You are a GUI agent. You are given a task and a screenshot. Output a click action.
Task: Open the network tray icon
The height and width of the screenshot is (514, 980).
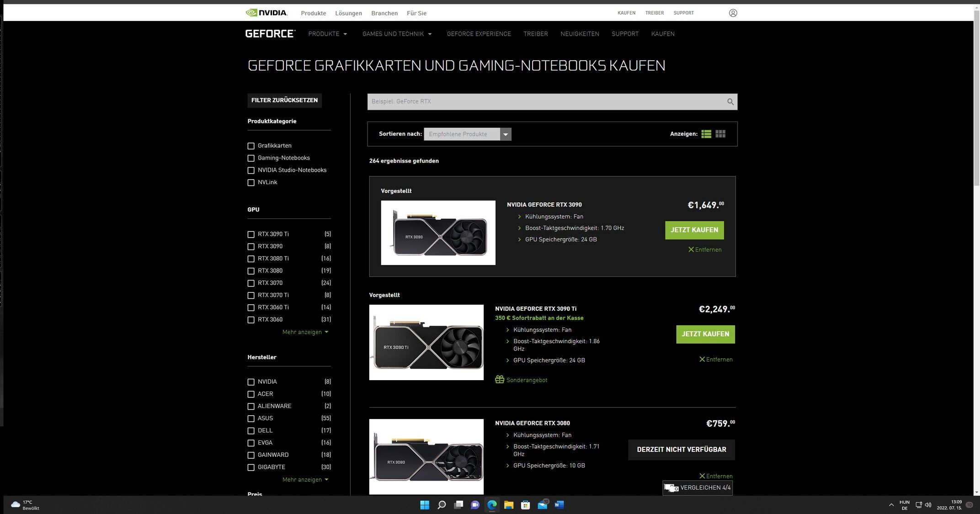[x=919, y=505]
